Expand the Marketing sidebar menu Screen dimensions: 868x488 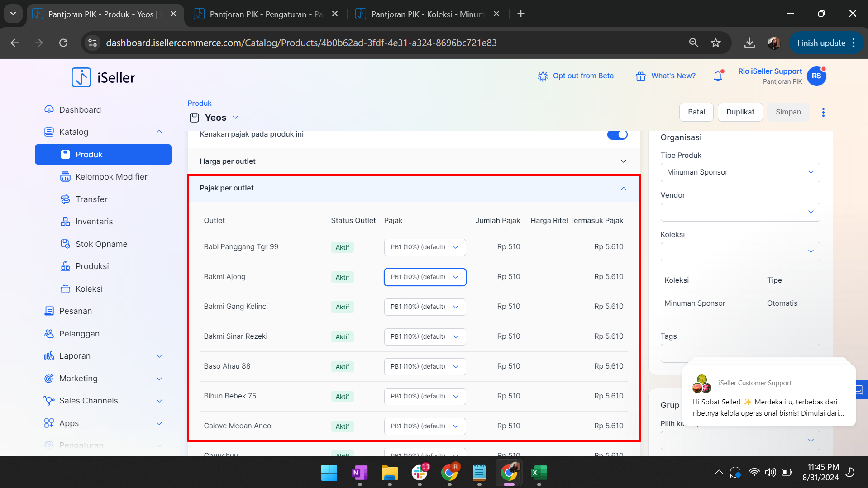coord(159,379)
